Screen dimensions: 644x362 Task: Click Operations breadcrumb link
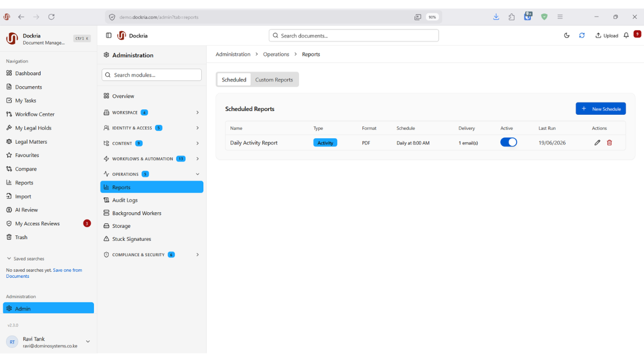click(276, 54)
